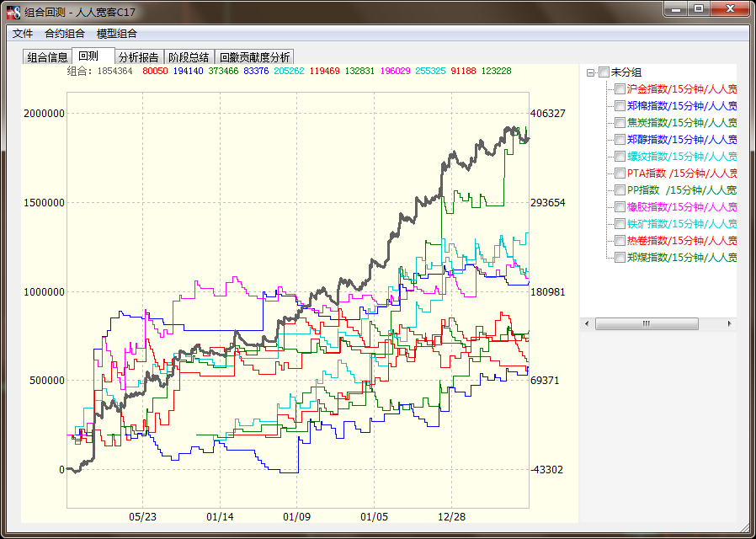Select the 回测 tab
Viewport: 756px width, 539px height.
pos(93,56)
